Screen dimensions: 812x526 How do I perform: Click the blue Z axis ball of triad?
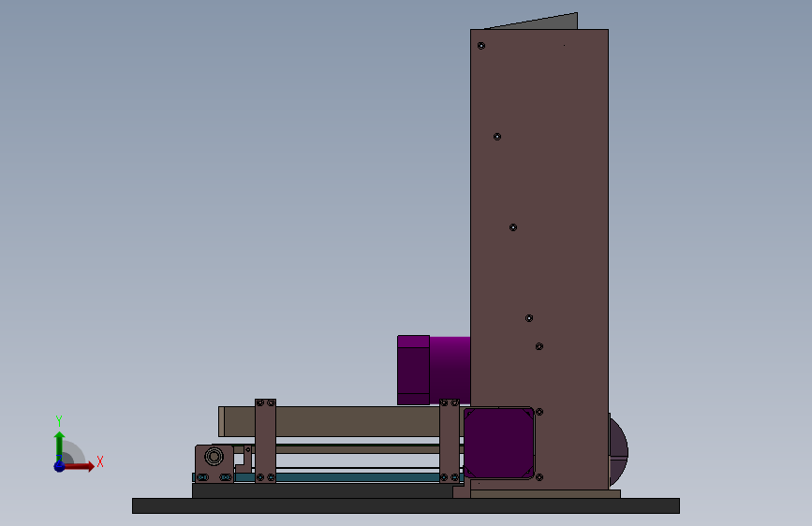(x=60, y=466)
